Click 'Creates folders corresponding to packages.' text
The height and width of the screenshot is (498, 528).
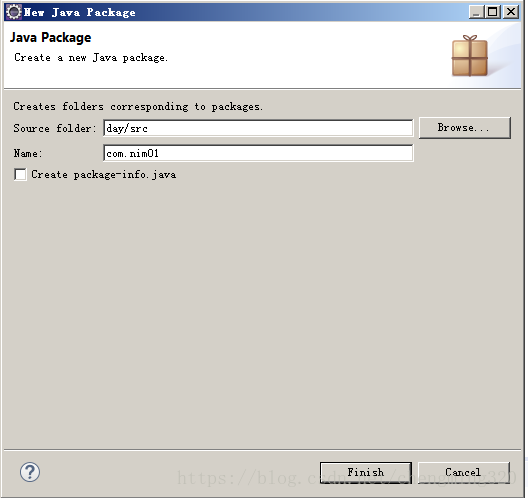click(x=138, y=107)
